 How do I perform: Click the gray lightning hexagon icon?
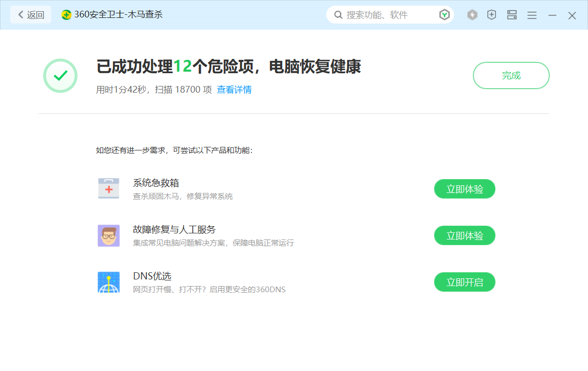pyautogui.click(x=472, y=15)
